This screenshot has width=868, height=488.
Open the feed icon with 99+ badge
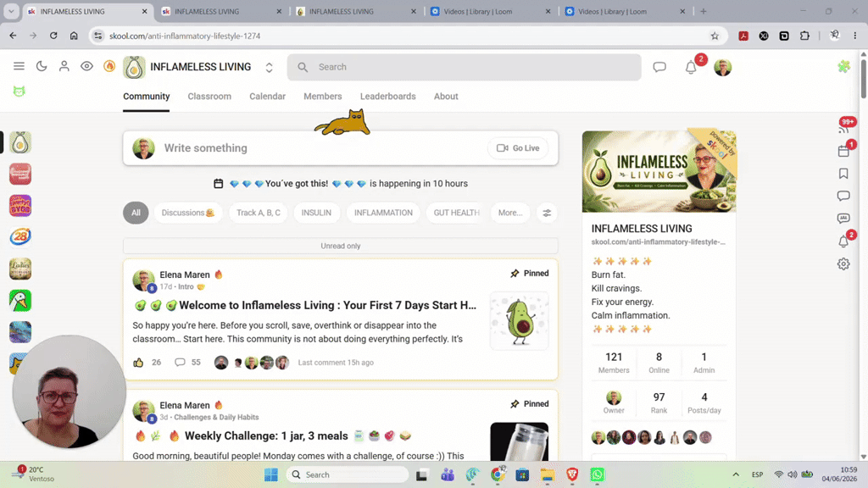(x=843, y=129)
